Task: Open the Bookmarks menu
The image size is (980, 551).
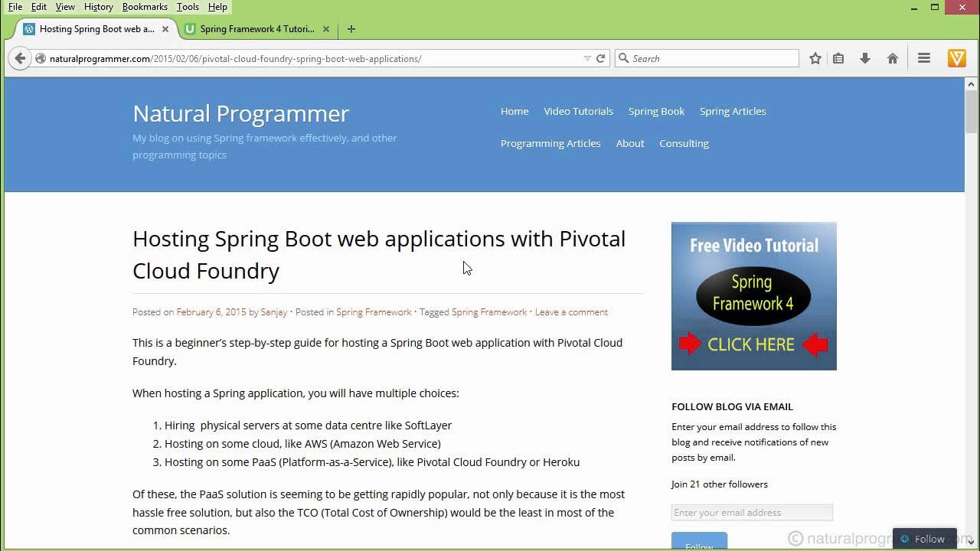Action: coord(145,7)
